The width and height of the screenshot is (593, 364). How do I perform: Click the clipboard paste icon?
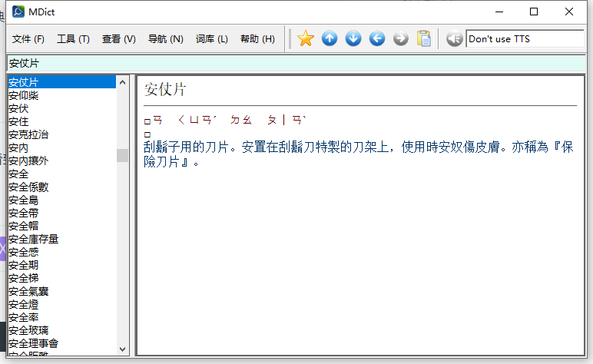pos(423,38)
